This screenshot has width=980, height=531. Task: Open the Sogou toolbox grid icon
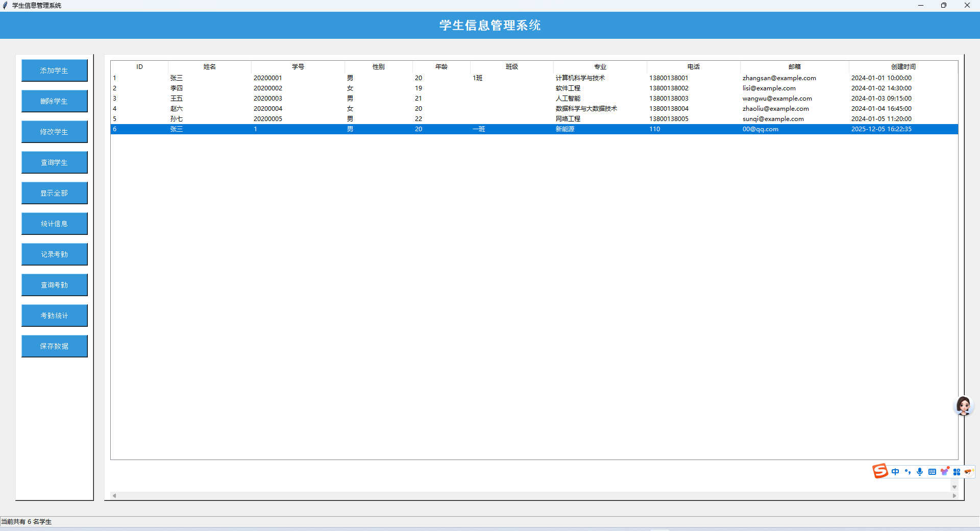click(957, 471)
